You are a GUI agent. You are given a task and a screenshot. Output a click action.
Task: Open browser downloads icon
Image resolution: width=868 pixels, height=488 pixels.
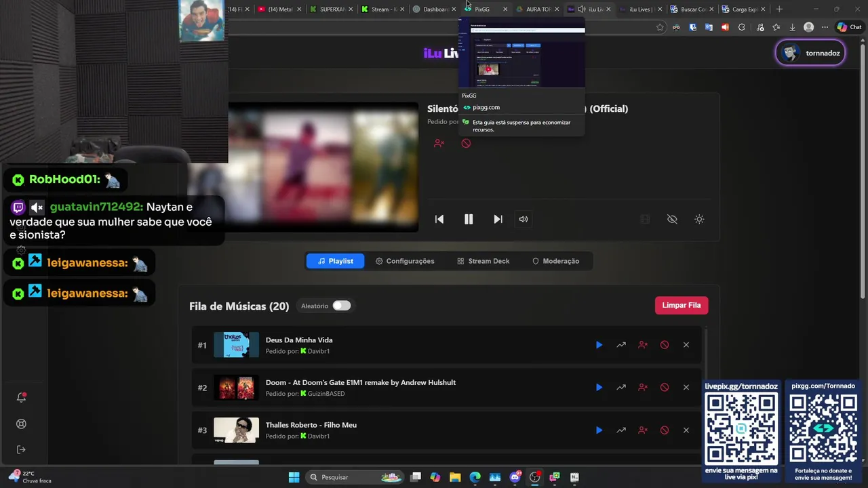pyautogui.click(x=792, y=28)
